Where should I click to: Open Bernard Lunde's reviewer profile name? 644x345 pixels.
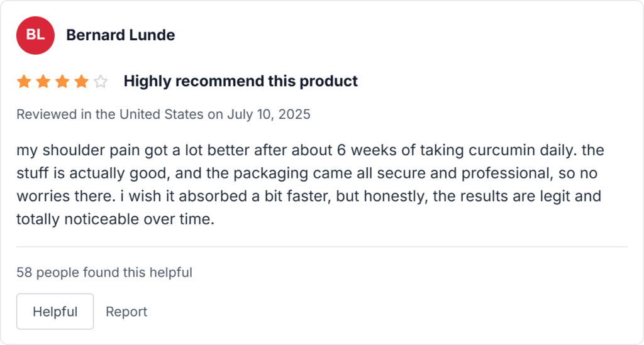tap(120, 35)
